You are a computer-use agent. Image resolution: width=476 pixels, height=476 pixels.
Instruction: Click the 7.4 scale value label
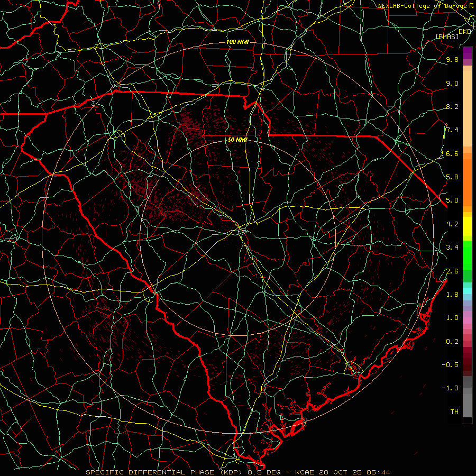tap(452, 130)
